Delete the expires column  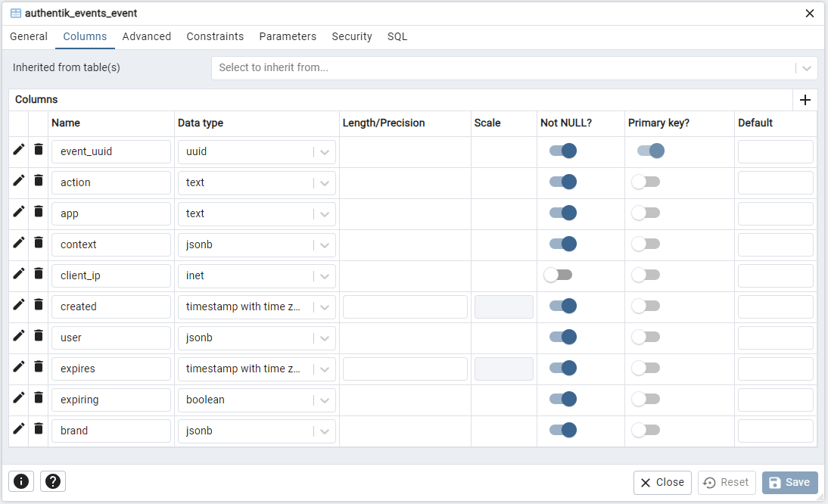39,367
